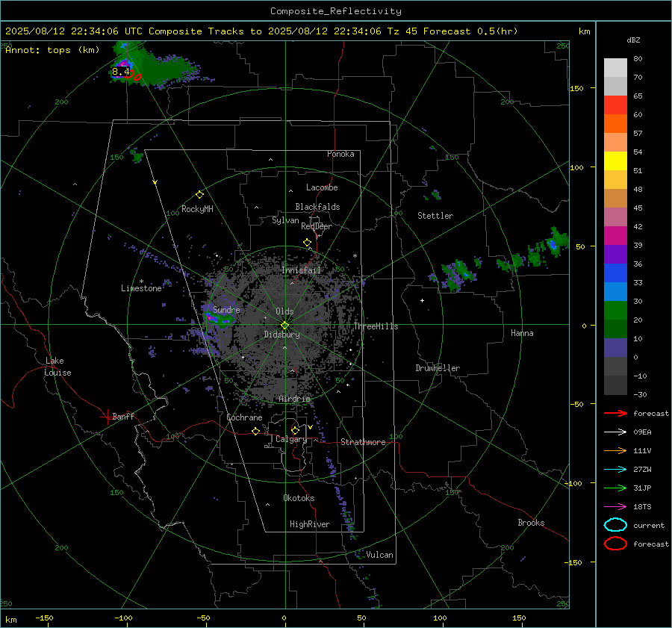This screenshot has height=628, width=672.
Task: Click the Ponoka city label
Action: [340, 154]
